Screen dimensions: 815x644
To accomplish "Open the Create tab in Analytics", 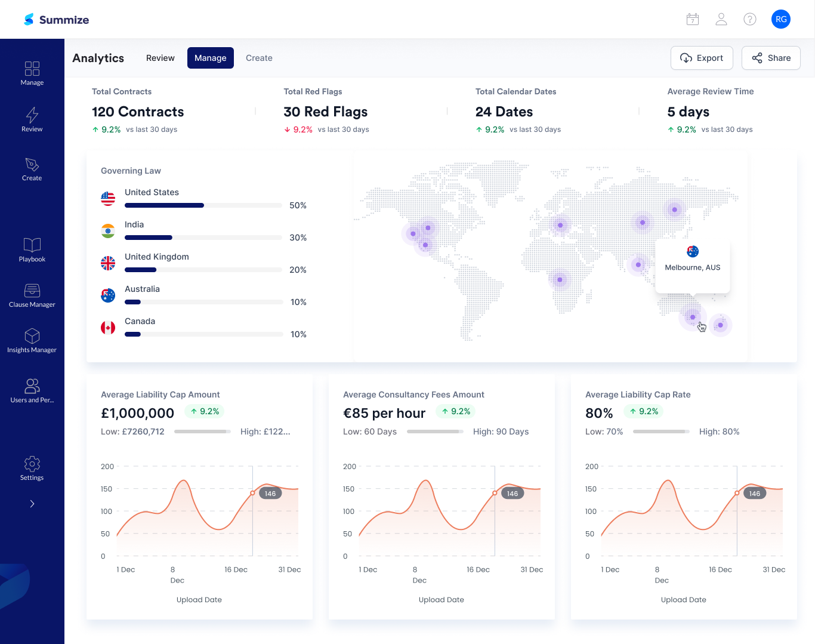I will (259, 58).
